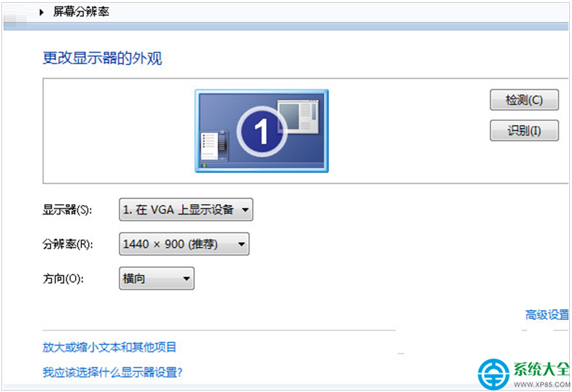Click the mini window icon inside monitor preview

tap(298, 116)
